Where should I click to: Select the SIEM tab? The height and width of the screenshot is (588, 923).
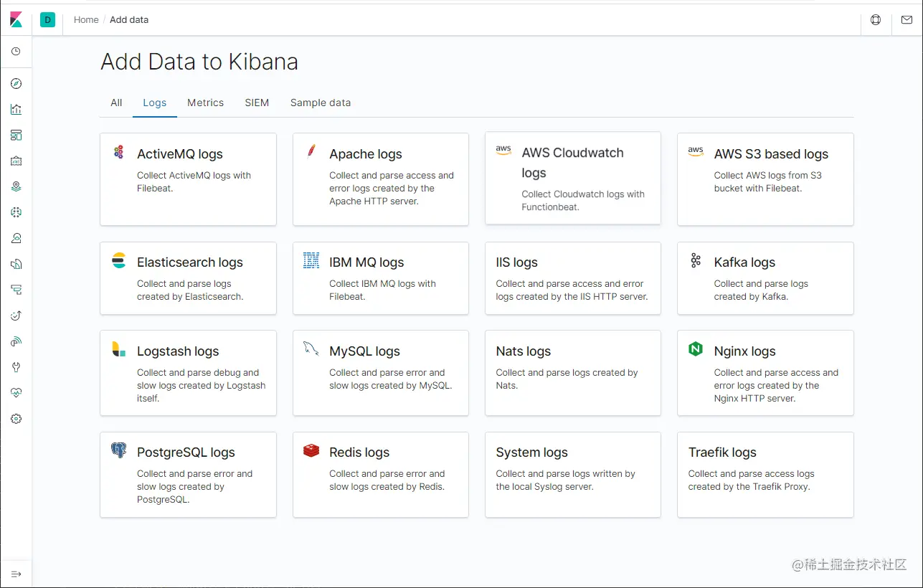[257, 103]
